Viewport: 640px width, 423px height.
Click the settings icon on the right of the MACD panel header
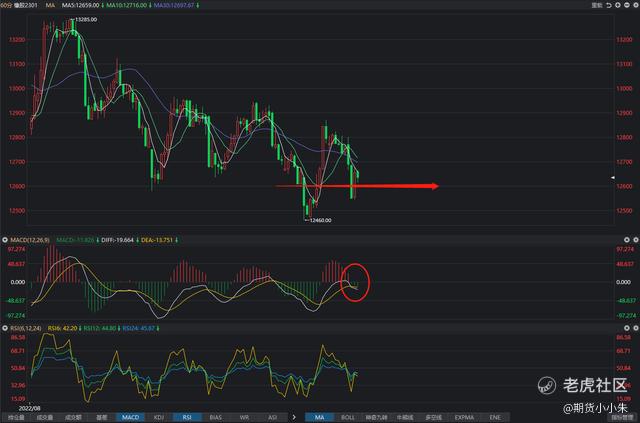(x=627, y=240)
